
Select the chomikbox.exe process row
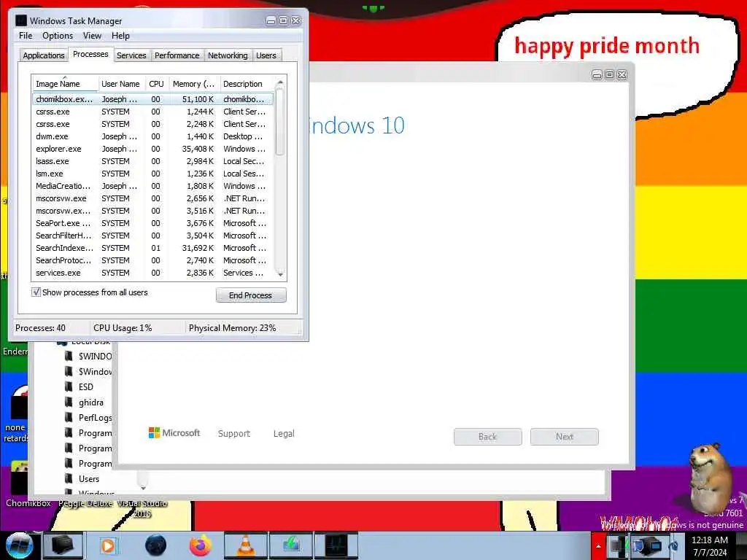pos(152,99)
